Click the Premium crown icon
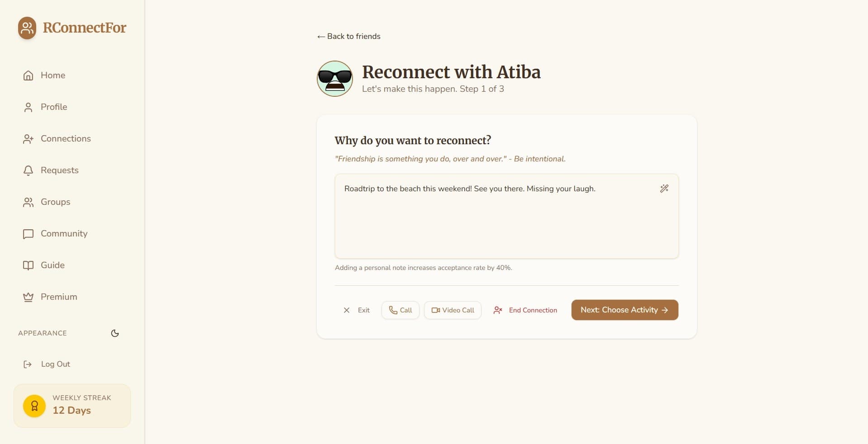This screenshot has height=444, width=868. [28, 297]
